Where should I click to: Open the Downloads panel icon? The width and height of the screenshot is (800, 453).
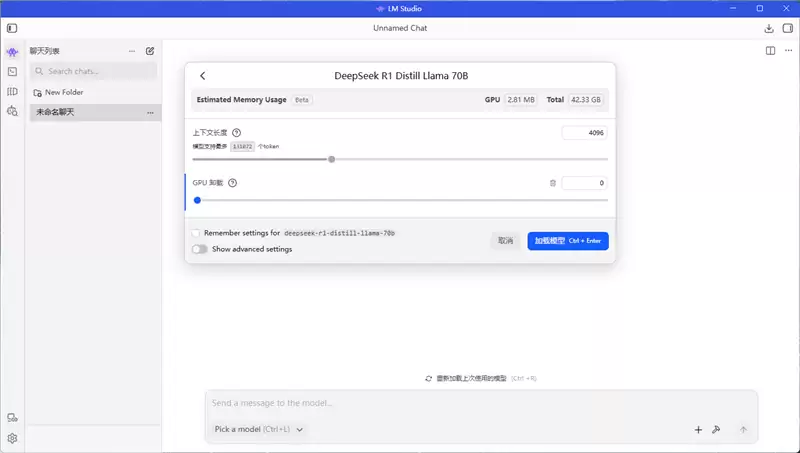[x=769, y=29]
